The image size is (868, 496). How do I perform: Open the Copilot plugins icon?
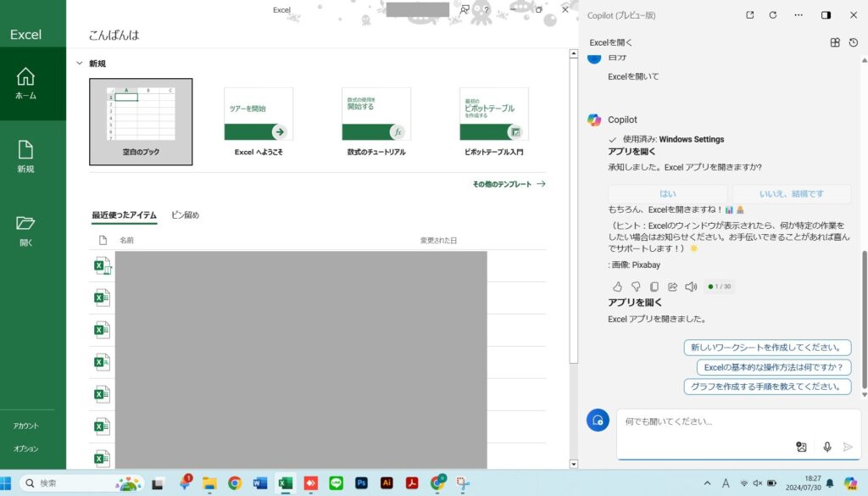click(835, 42)
